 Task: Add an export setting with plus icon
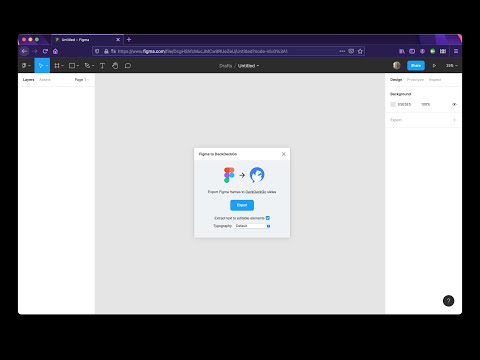coord(454,120)
